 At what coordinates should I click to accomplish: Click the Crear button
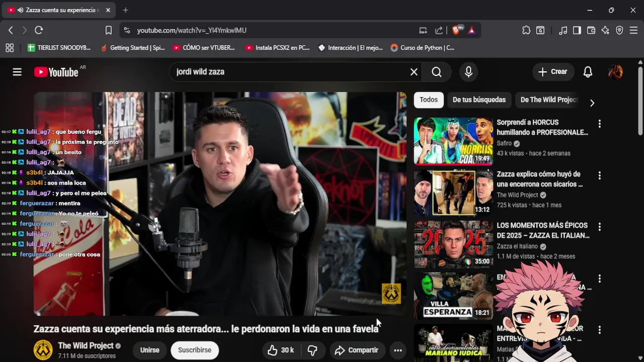pos(553,72)
